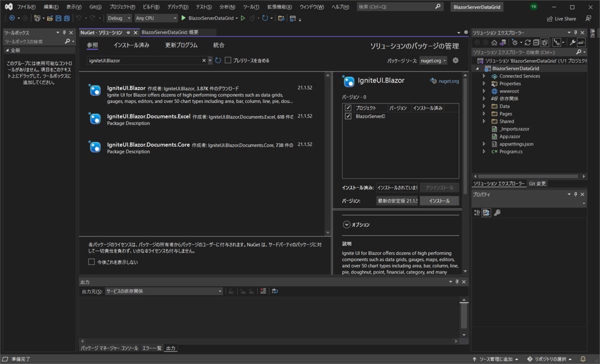600x364 pixels.
Task: Toggle Word Wrap icon in output panel
Action: pos(274,291)
